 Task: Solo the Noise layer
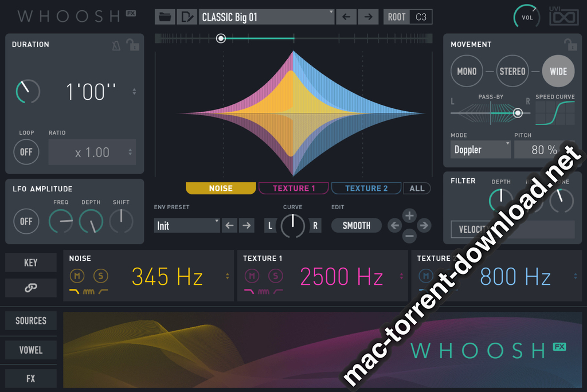[100, 276]
